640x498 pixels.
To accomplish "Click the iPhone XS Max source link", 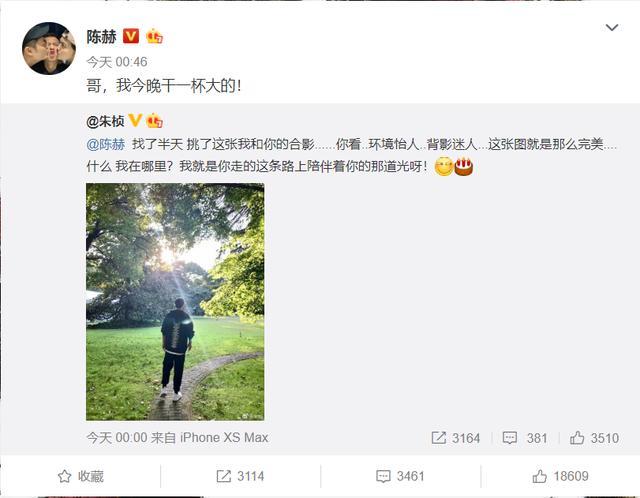I will (x=224, y=438).
